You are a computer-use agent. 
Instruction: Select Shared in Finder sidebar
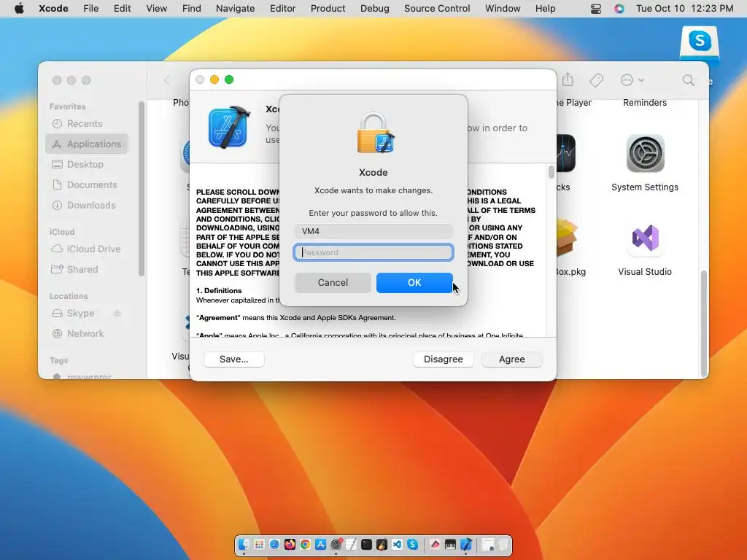click(87, 270)
